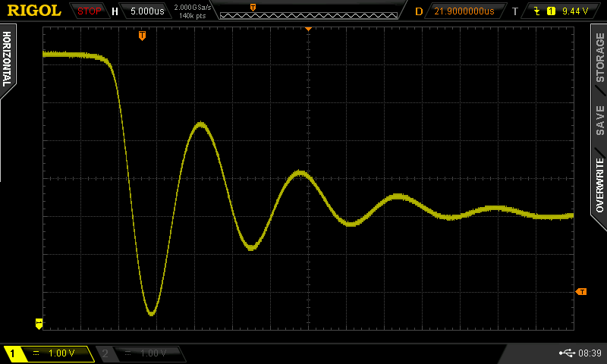This screenshot has width=607, height=364.
Task: Click the T trigger label in top bar
Action: [x=515, y=11]
